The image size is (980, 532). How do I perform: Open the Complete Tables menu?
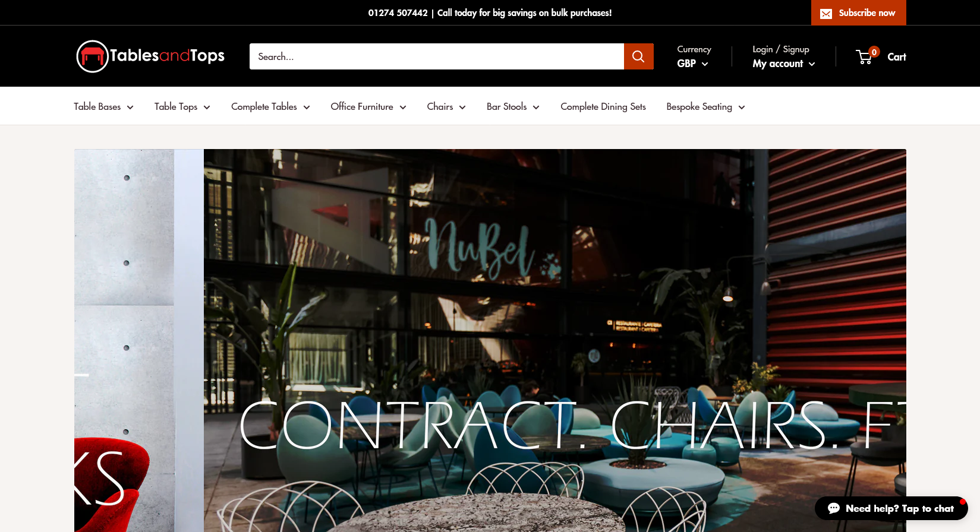click(270, 106)
